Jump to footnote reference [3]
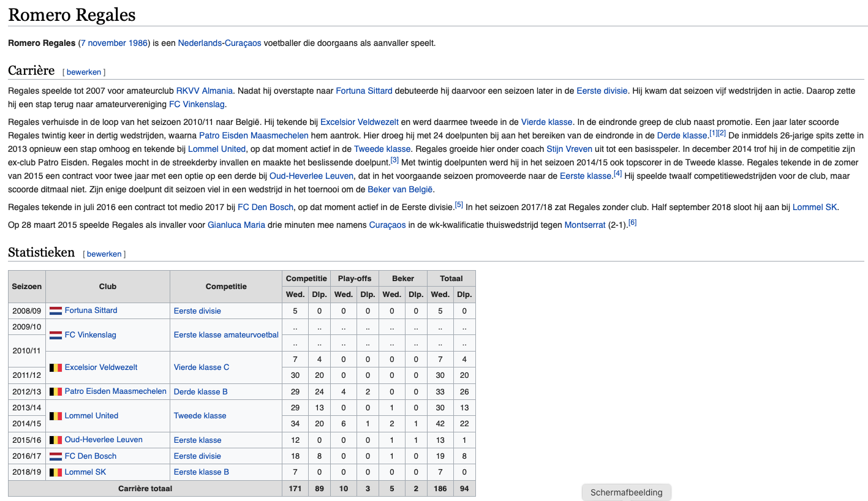Image resolution: width=868 pixels, height=501 pixels. (x=394, y=160)
